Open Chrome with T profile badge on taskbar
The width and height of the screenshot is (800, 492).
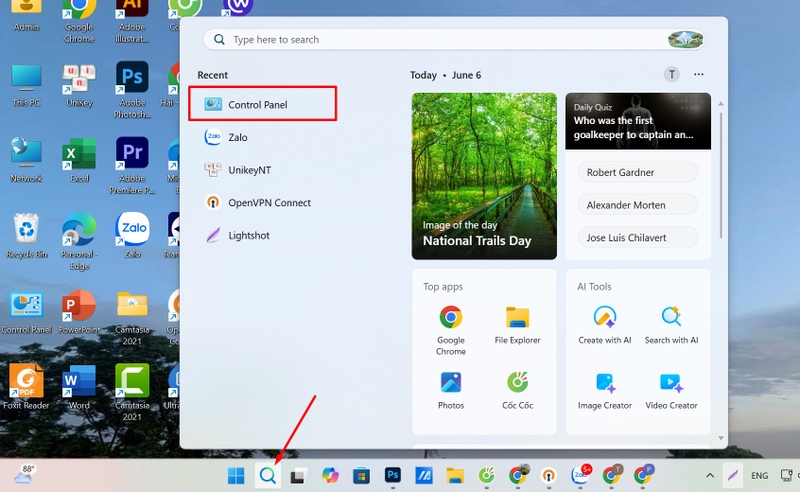612,475
